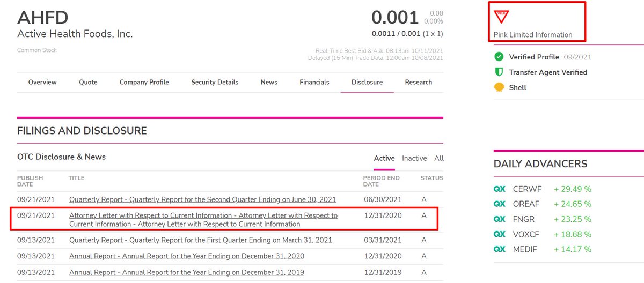Viewport: 644px width, 283px height.
Task: Open the News tab
Action: (x=269, y=82)
